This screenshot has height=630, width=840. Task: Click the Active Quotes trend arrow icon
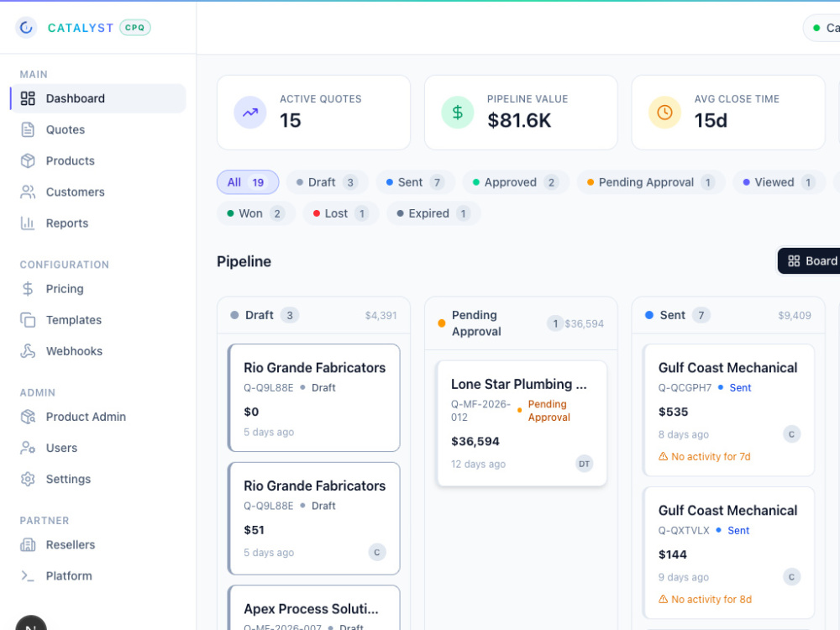click(250, 113)
